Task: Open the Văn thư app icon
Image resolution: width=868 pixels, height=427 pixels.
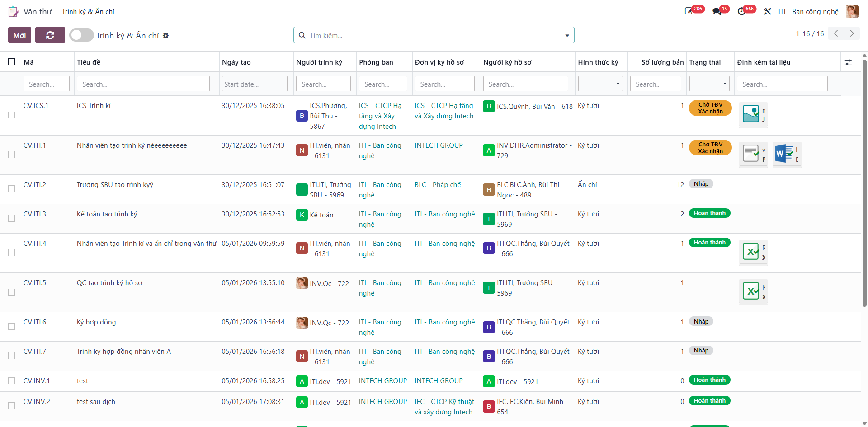Action: (14, 11)
